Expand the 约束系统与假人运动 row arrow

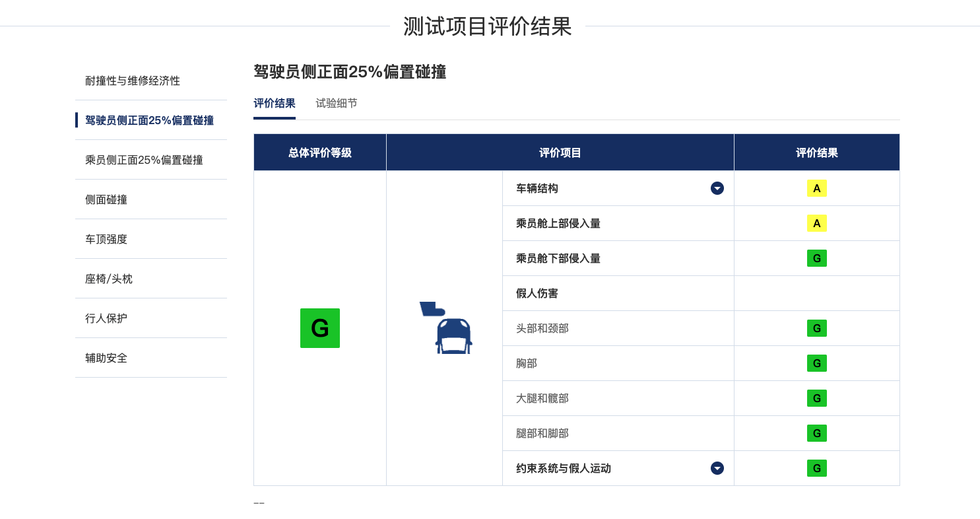717,468
